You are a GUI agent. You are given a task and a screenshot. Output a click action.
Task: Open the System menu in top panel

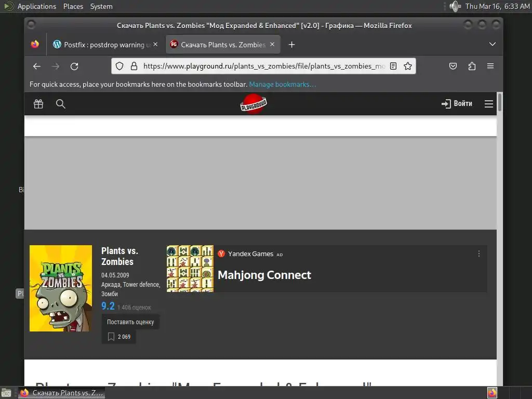tap(101, 6)
